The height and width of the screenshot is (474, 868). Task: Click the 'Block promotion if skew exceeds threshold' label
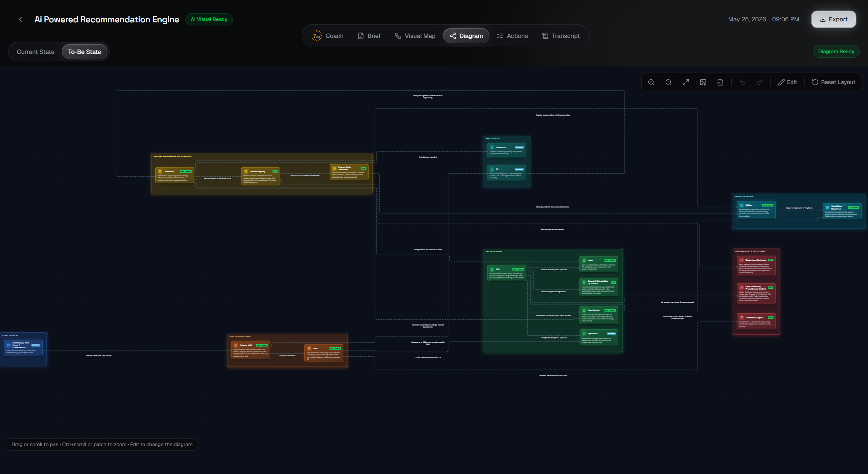pyautogui.click(x=552, y=207)
